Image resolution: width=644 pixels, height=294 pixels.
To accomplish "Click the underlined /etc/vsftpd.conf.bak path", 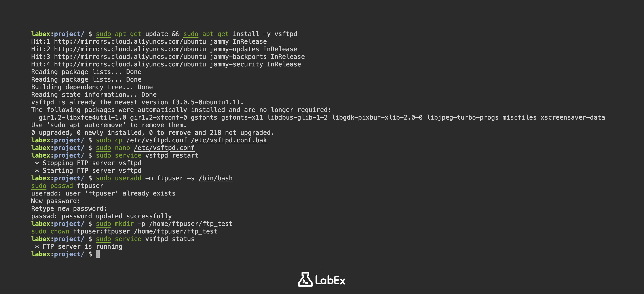I will (x=229, y=140).
